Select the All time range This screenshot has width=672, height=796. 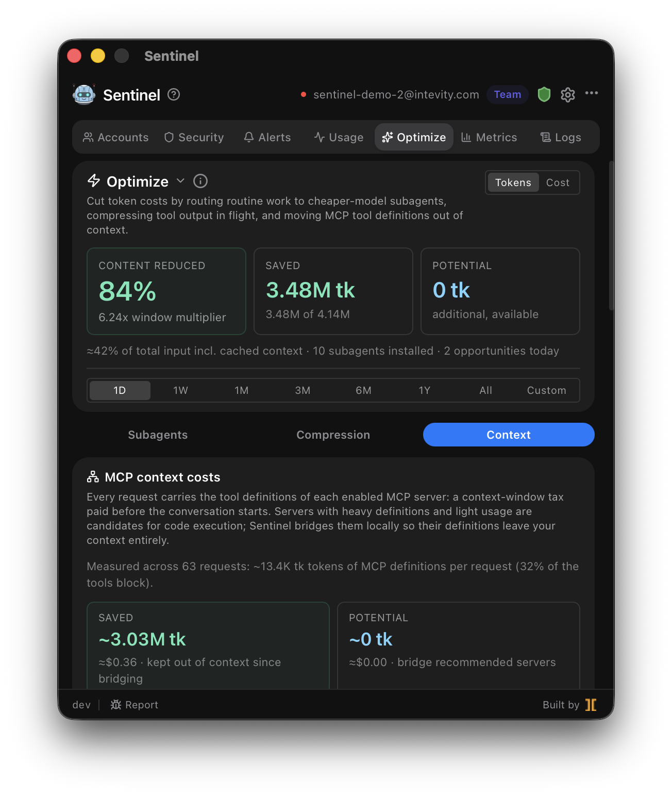pos(485,390)
